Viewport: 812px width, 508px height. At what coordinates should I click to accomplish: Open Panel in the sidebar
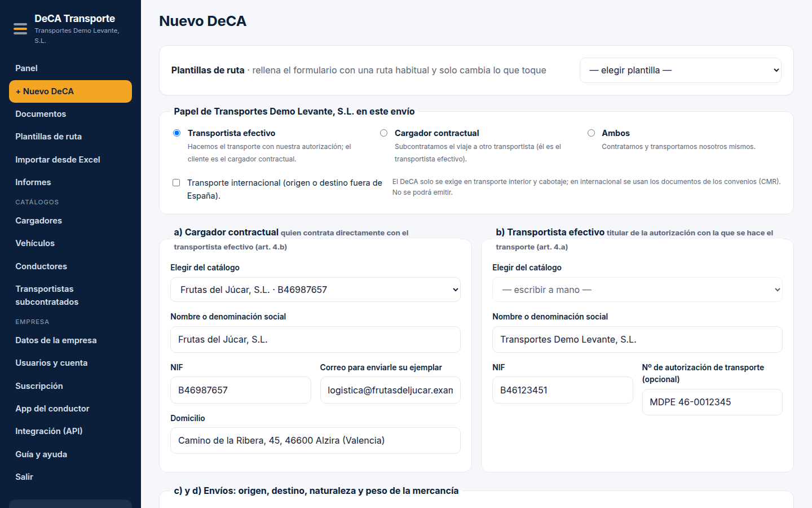pos(70,68)
